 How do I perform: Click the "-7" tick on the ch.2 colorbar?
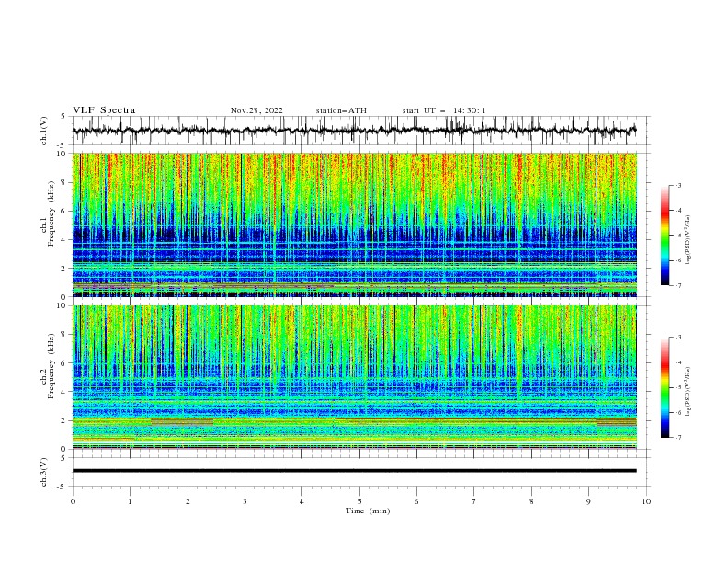coord(678,438)
